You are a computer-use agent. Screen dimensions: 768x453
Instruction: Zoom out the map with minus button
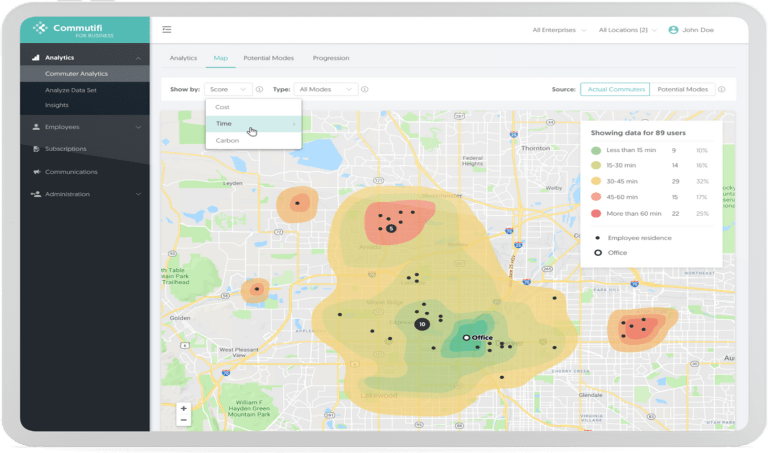pos(183,420)
